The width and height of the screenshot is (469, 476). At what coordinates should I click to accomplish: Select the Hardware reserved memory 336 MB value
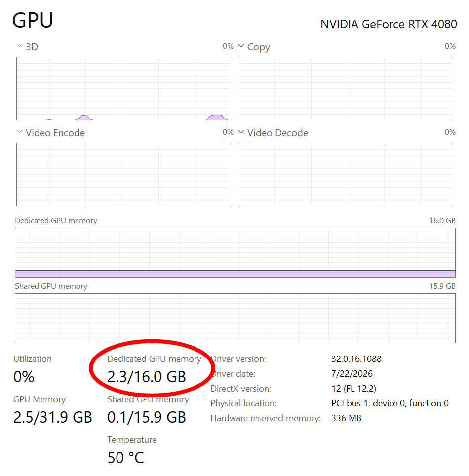click(347, 418)
